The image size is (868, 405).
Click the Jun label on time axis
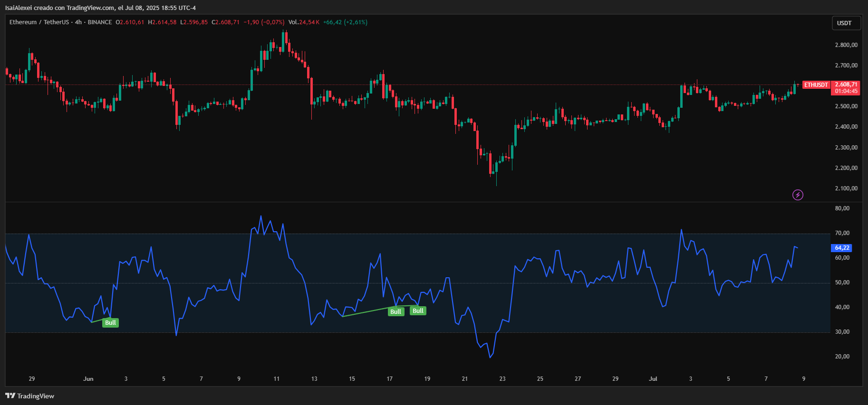88,379
